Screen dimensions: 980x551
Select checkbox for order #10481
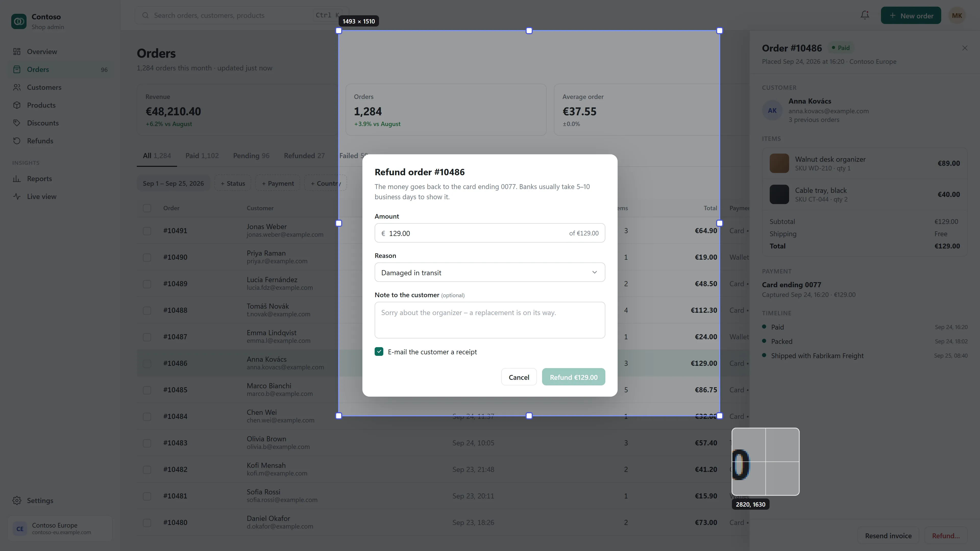click(x=147, y=496)
